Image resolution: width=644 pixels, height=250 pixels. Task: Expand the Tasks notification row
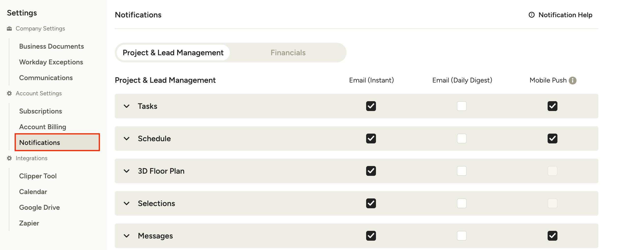127,106
